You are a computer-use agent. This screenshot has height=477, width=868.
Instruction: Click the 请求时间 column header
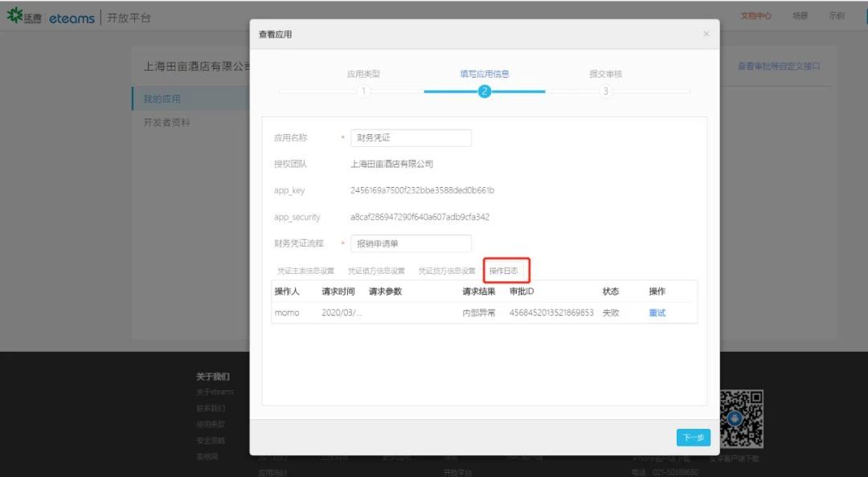tap(338, 291)
